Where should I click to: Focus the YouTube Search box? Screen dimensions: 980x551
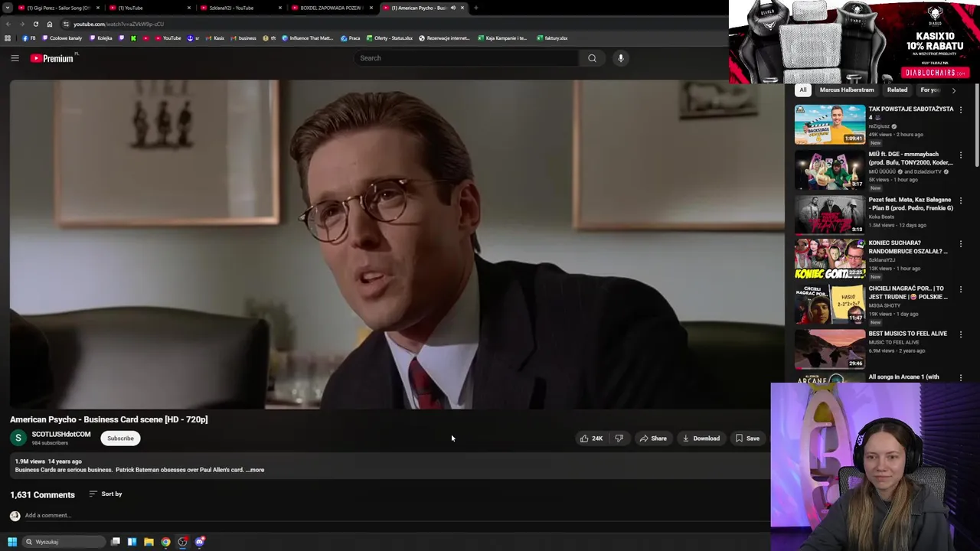pos(467,58)
